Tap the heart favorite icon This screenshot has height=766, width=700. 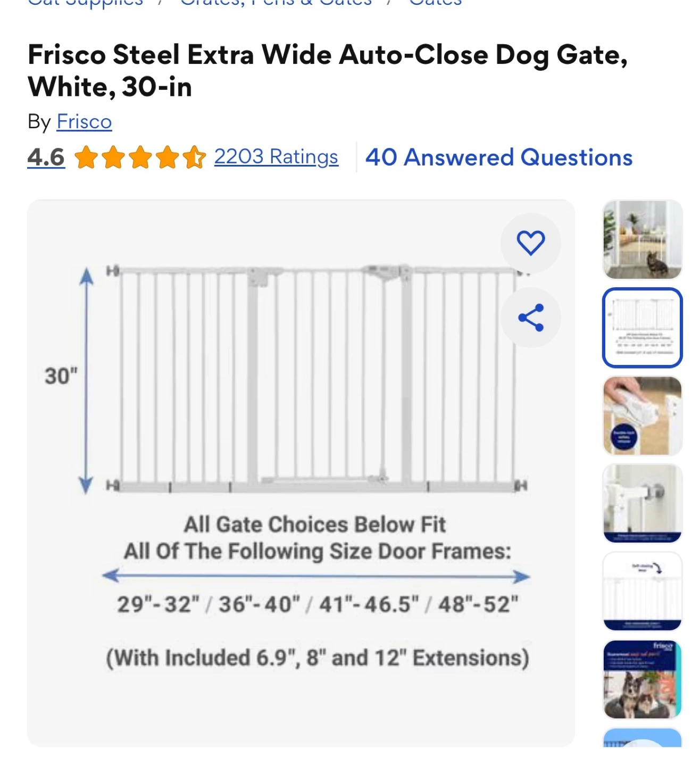point(530,243)
